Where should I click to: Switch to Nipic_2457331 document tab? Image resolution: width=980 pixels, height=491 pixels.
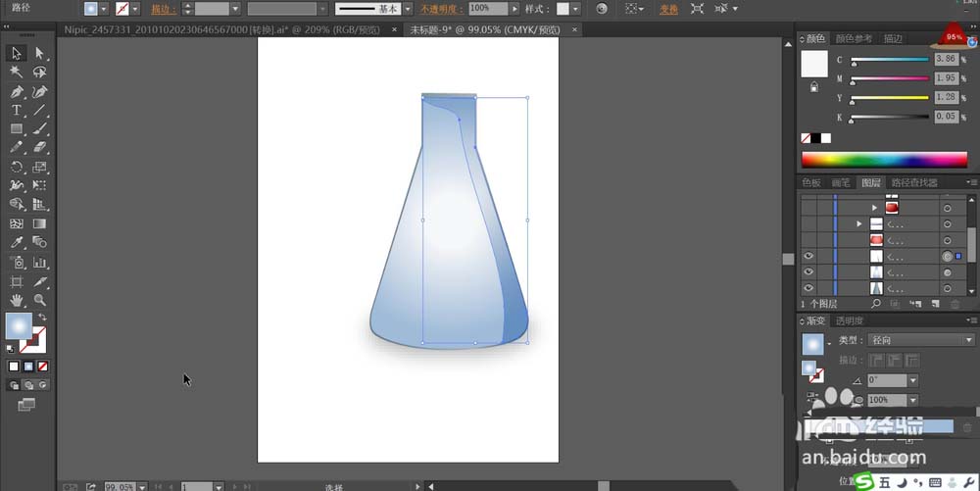coord(221,29)
